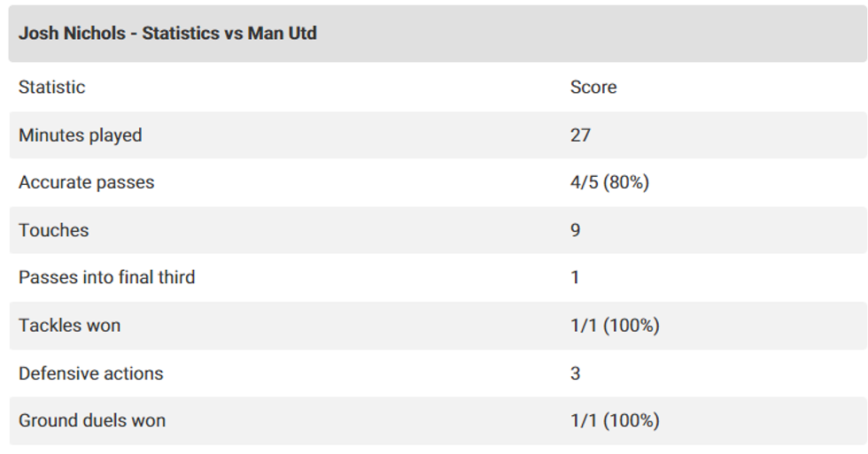
Task: Click the 1/1 score for Tackles won
Action: (584, 325)
